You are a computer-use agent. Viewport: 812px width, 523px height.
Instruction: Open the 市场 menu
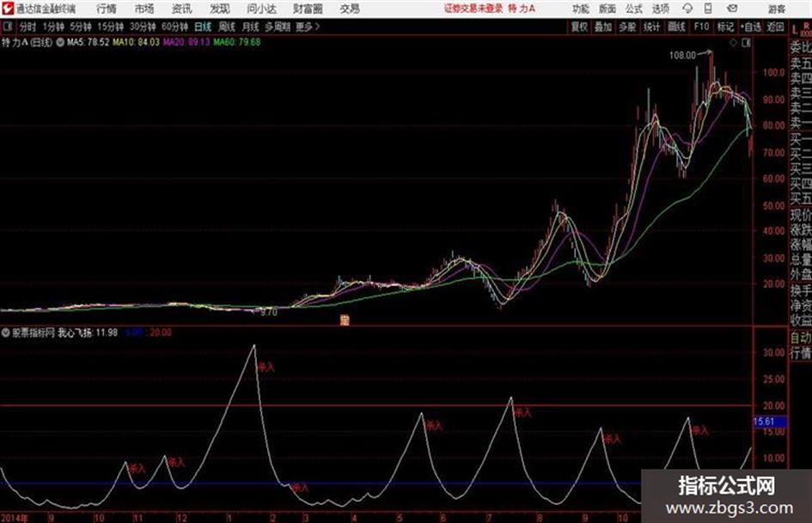point(144,9)
